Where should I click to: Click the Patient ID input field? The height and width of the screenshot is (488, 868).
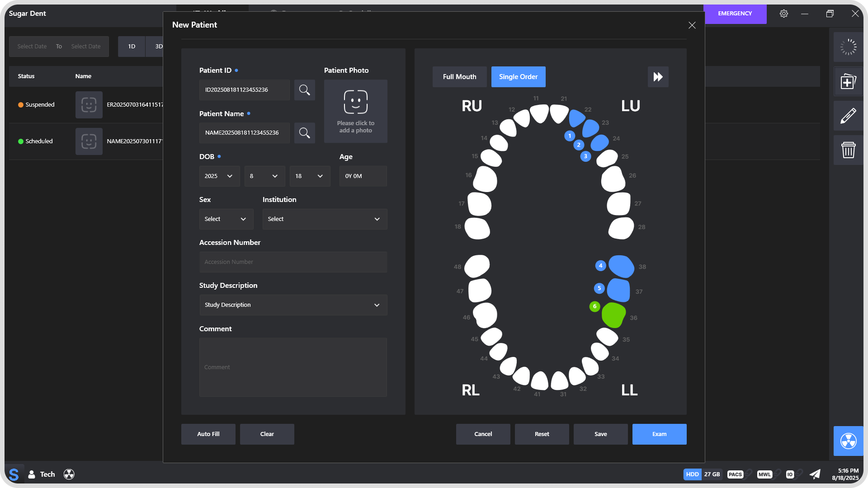(x=244, y=90)
